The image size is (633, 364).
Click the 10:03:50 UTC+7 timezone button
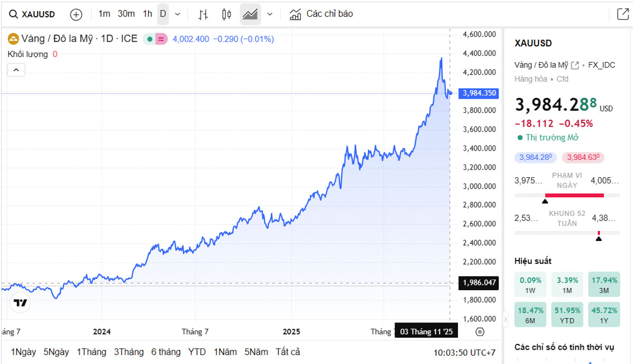pos(464,352)
